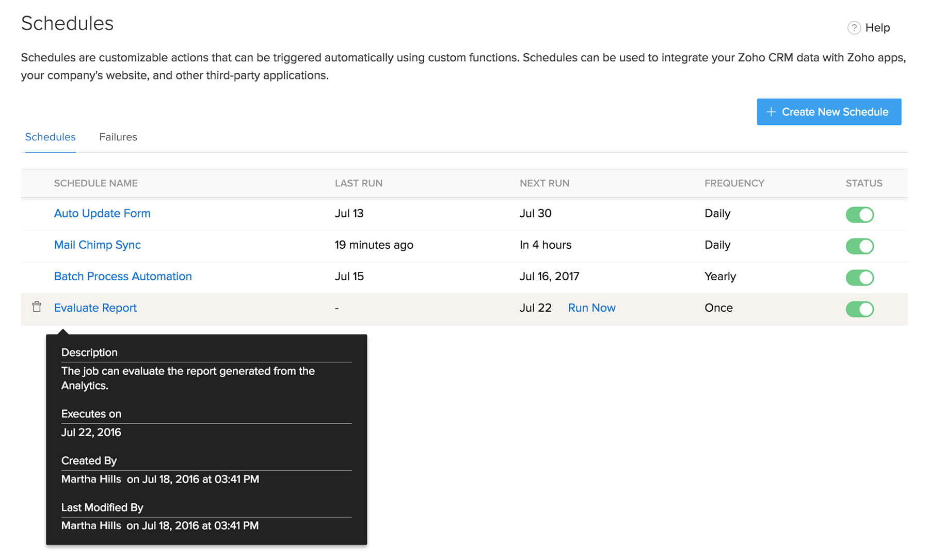Viewport: 929px width, 560px height.
Task: Switch to the Failures tab
Action: (x=118, y=137)
